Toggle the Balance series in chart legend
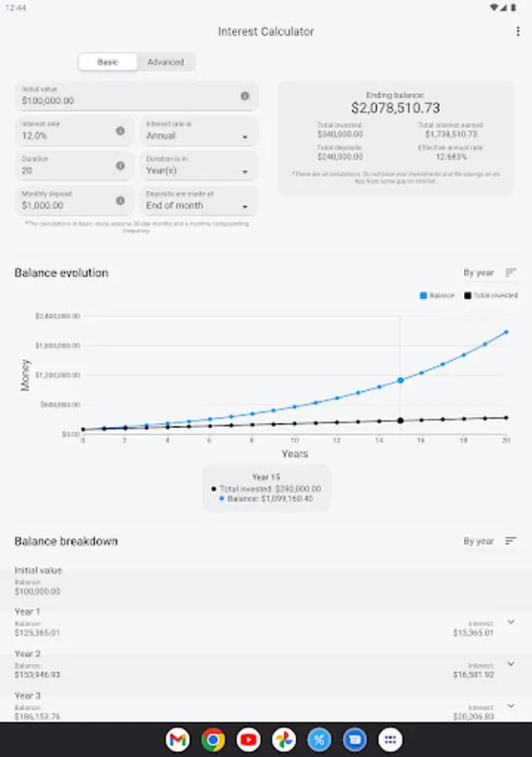532x757 pixels. point(438,295)
